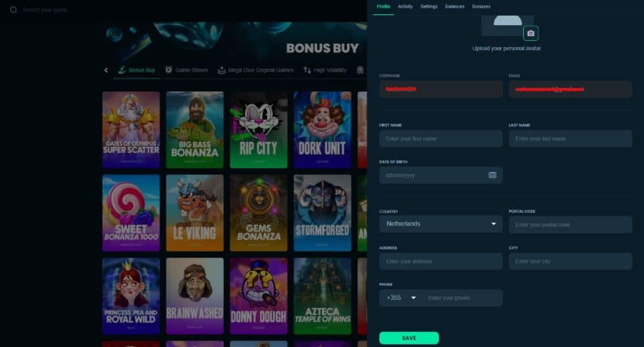
Task: Select the High Volatility category tab
Action: [x=325, y=71]
